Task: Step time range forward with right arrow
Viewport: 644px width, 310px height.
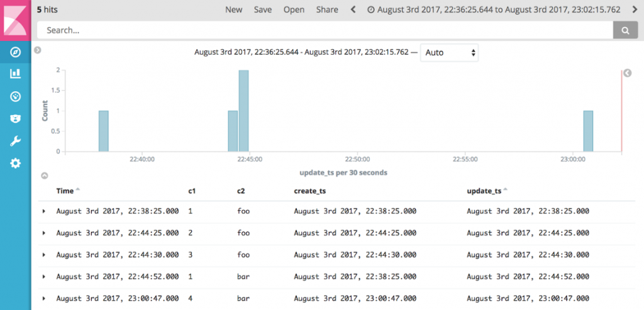Action: pyautogui.click(x=633, y=9)
